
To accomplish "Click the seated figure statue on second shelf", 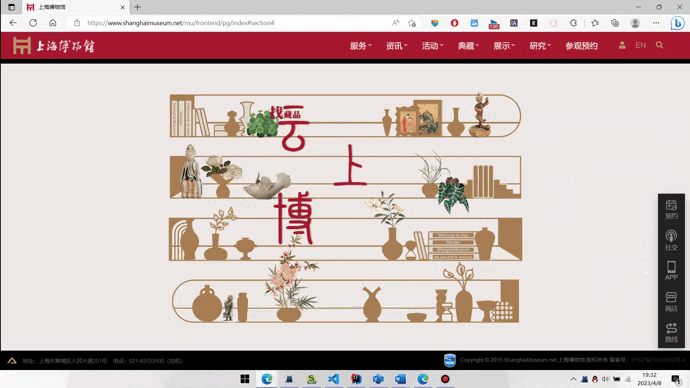I will [191, 172].
